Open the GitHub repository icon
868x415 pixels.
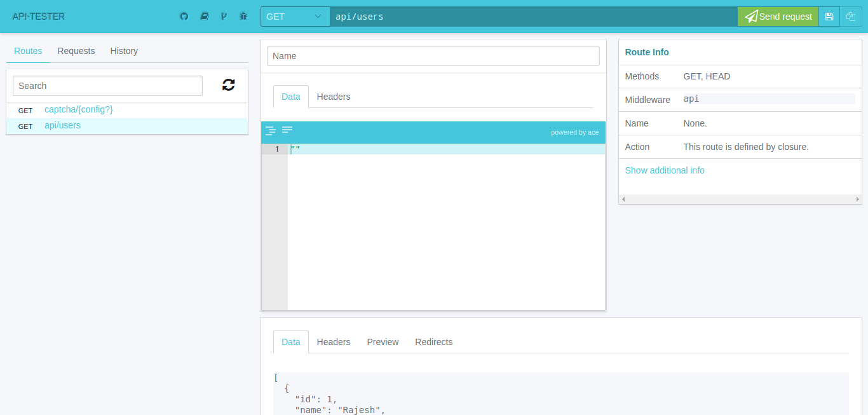[184, 17]
